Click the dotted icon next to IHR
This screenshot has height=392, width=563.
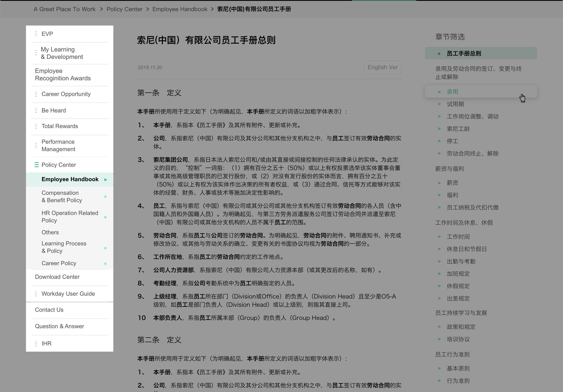click(x=36, y=343)
